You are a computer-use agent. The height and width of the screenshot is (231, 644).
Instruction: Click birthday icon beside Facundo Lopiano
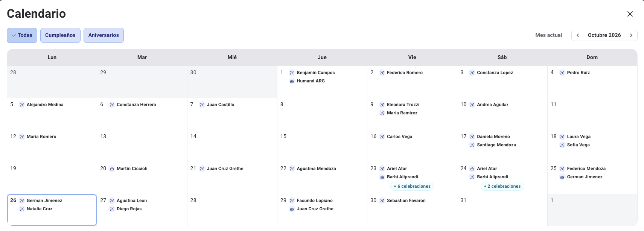292,201
